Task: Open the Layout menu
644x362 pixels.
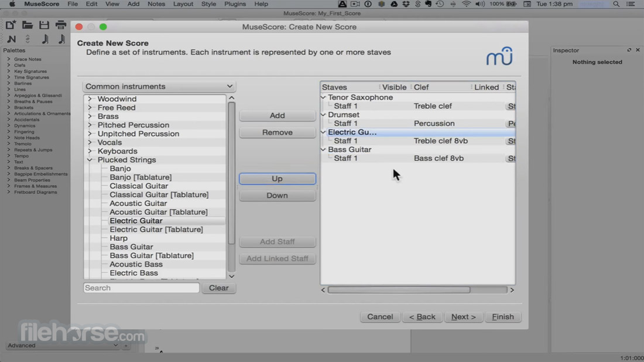Action: tap(183, 4)
